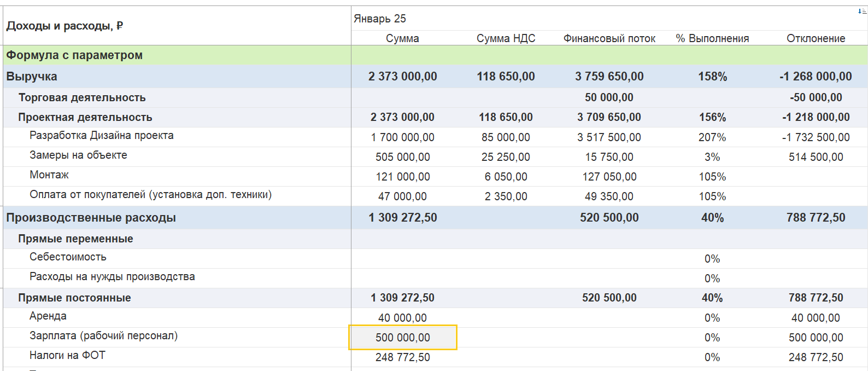The image size is (868, 371).
Task: Select the highlighted 500 000,00 salary cell
Action: [x=403, y=338]
